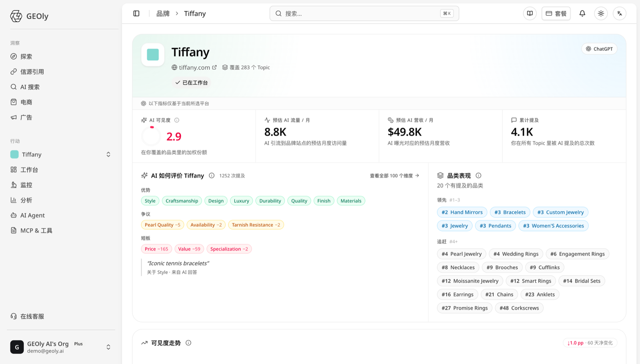This screenshot has width=640, height=364.
Task: Open the ChatGPT platform selector
Action: (599, 49)
